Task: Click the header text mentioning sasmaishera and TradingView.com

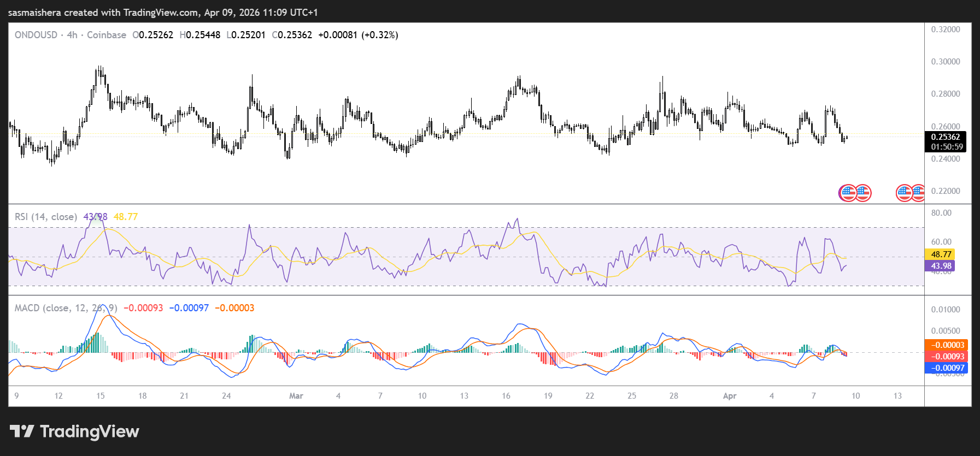Action: coord(163,13)
